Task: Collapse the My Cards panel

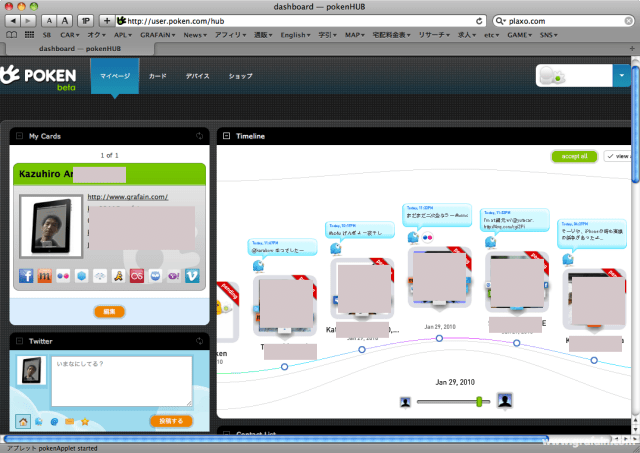Action: [x=19, y=136]
